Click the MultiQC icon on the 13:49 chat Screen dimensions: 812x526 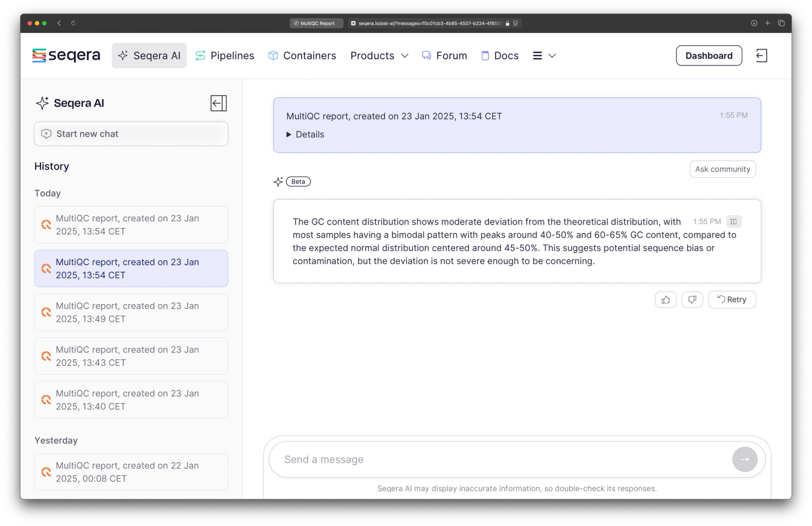pos(46,312)
